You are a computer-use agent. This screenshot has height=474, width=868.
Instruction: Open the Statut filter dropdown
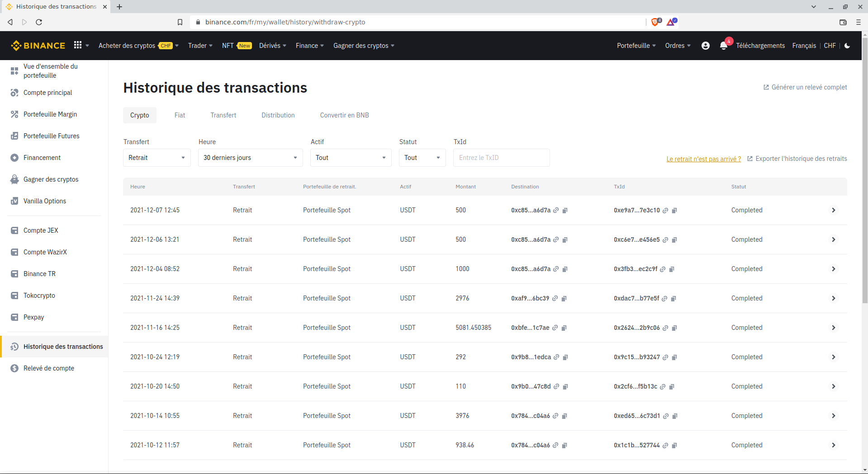pos(422,158)
